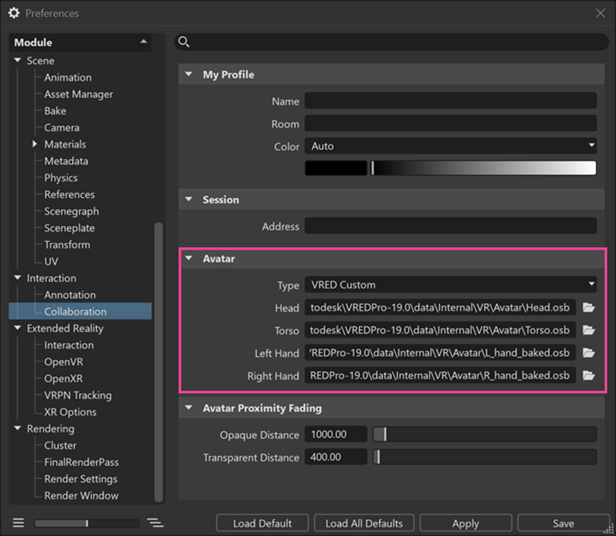The height and width of the screenshot is (536, 616).
Task: Open the Color dropdown set to Auto
Action: pos(451,146)
